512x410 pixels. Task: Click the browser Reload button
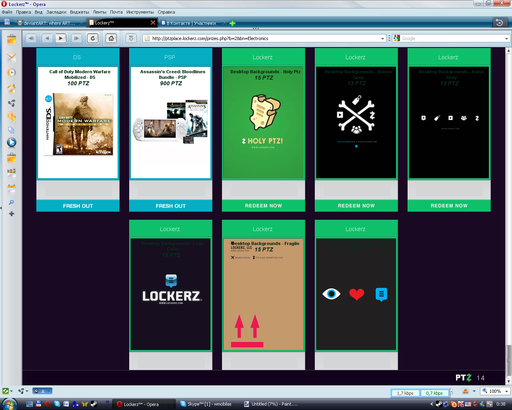tap(93, 38)
